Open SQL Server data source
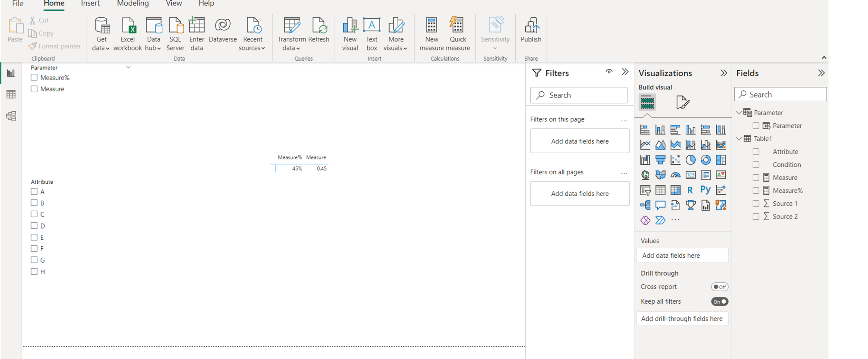This screenshot has width=868, height=359. (175, 34)
